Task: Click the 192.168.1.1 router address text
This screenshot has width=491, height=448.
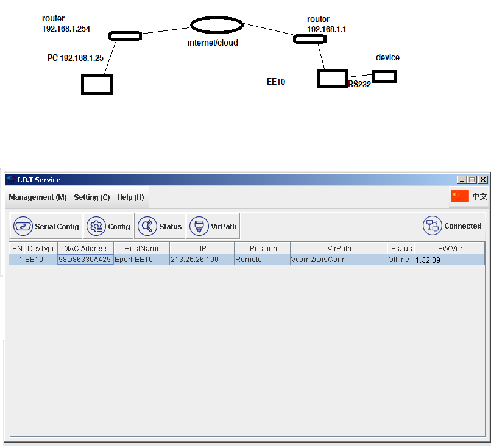Action: pos(327,29)
